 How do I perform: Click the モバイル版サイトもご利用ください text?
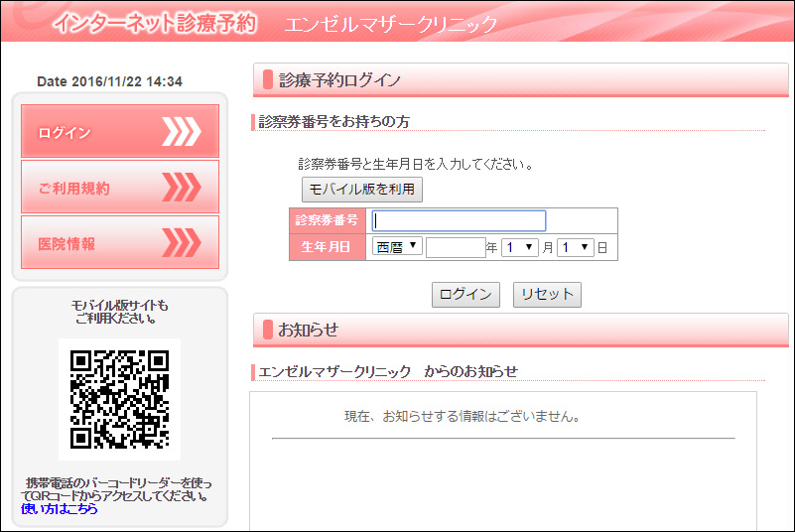pos(119,312)
